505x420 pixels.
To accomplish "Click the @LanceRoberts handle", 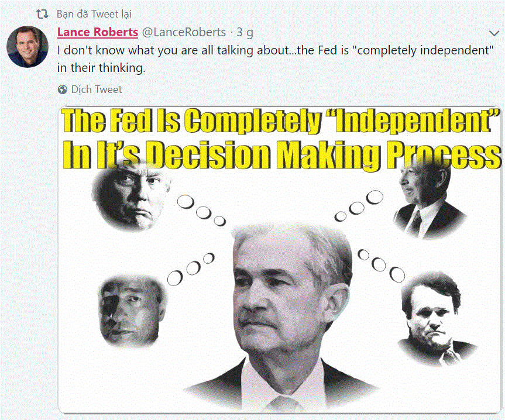I will pos(184,32).
